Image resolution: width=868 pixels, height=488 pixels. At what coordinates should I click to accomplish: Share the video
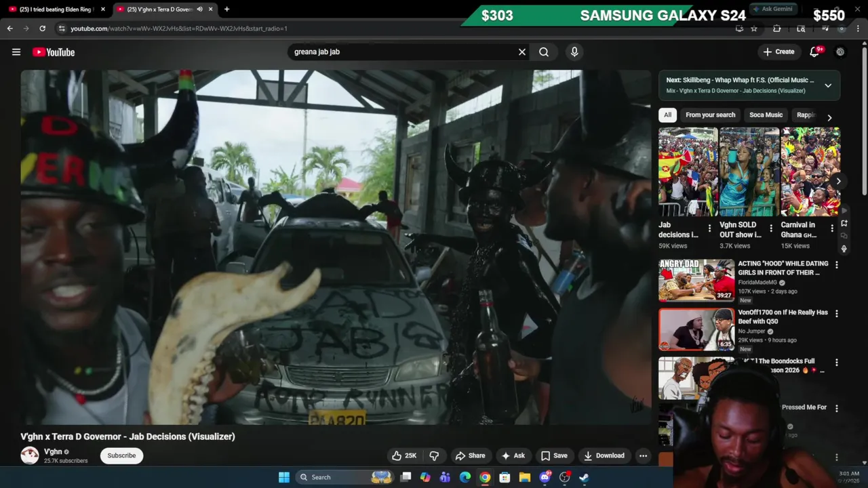[470, 455]
